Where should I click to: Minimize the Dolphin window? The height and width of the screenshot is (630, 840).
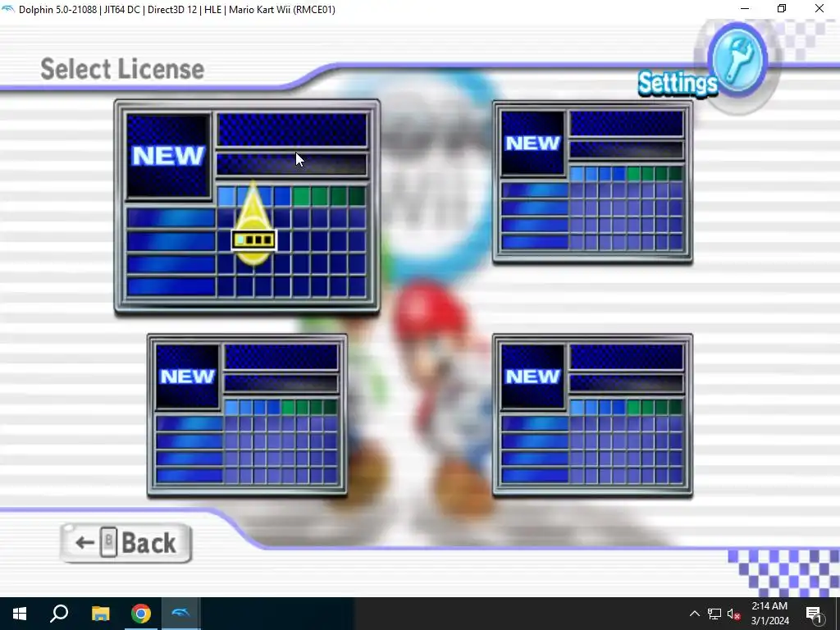pyautogui.click(x=745, y=8)
